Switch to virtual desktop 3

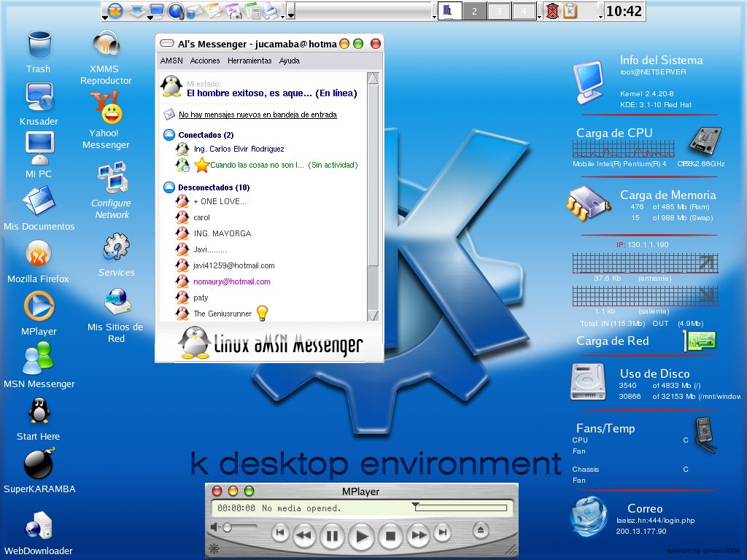pyautogui.click(x=499, y=11)
